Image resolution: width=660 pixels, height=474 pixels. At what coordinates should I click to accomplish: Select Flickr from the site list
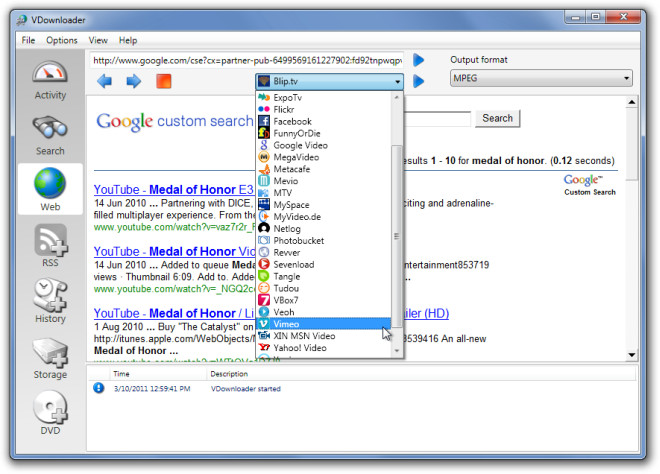click(x=324, y=109)
